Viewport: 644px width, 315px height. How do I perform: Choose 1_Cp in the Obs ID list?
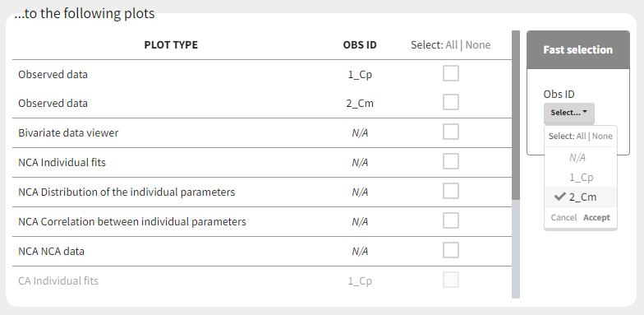[x=581, y=178]
